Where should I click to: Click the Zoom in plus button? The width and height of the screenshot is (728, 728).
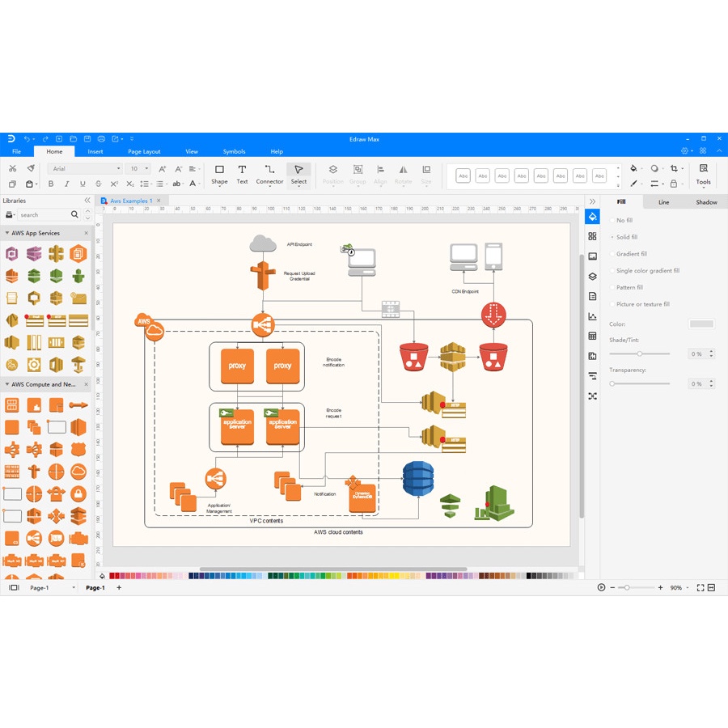tap(660, 588)
